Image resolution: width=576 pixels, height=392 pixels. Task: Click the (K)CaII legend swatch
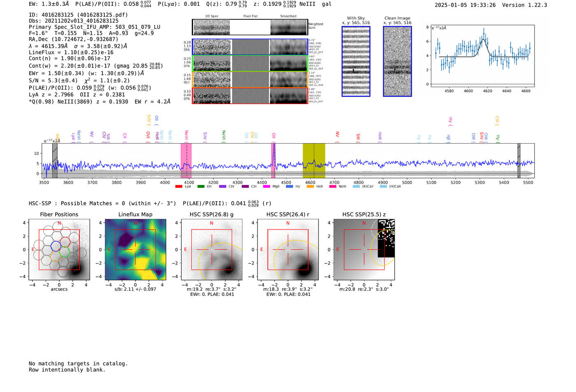[356, 186]
